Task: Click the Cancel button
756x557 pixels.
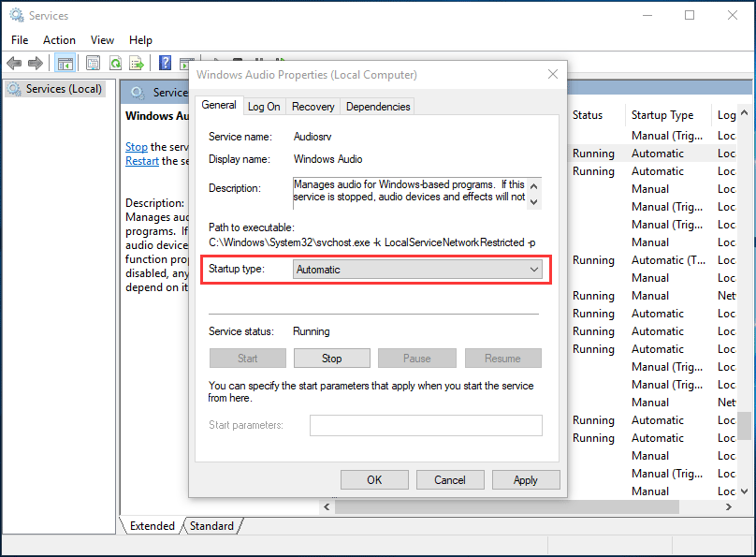Action: [450, 480]
